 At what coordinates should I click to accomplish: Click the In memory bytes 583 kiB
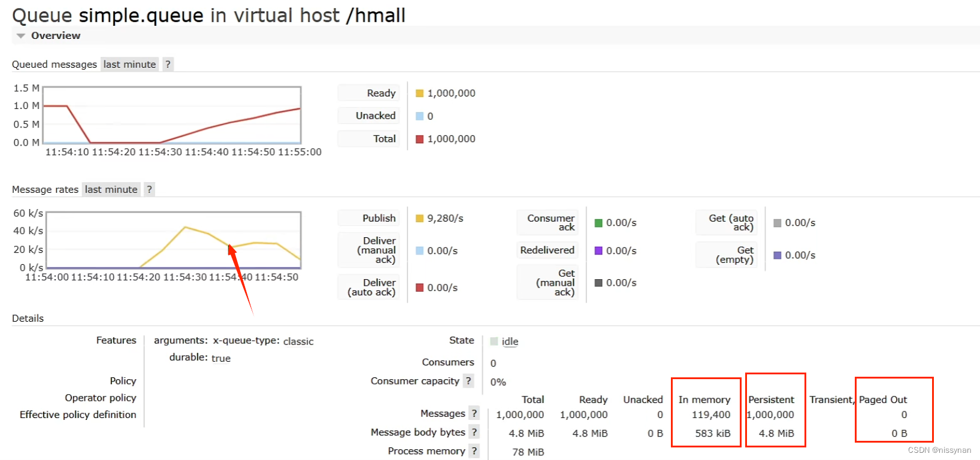pyautogui.click(x=713, y=433)
